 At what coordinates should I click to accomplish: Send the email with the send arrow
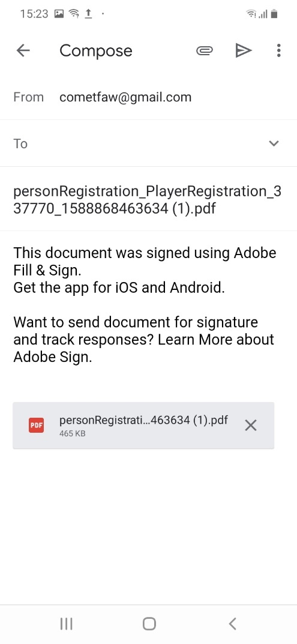[x=243, y=50]
